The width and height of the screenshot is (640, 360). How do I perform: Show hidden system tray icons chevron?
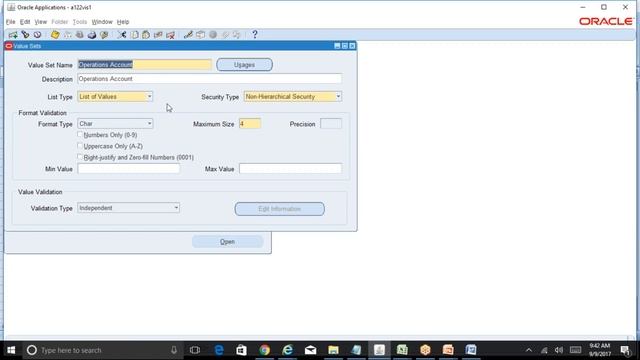[x=529, y=350]
